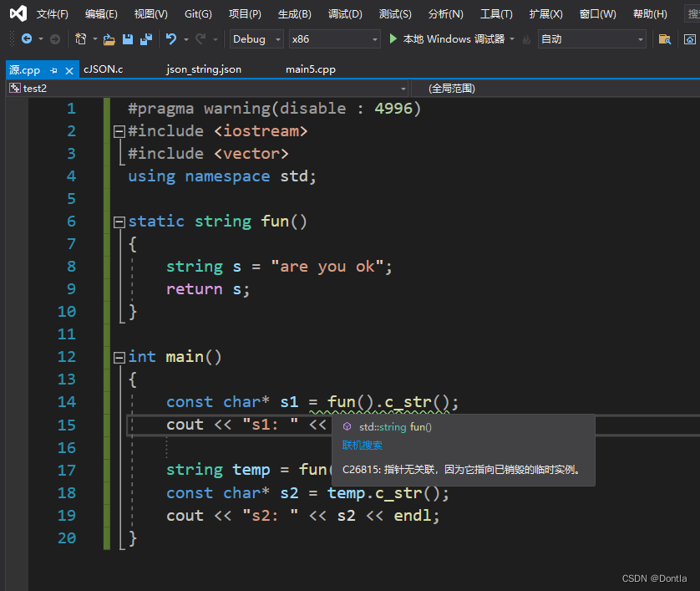Click the CSDN @Dontla watermark text
This screenshot has height=591, width=700.
coord(655,578)
